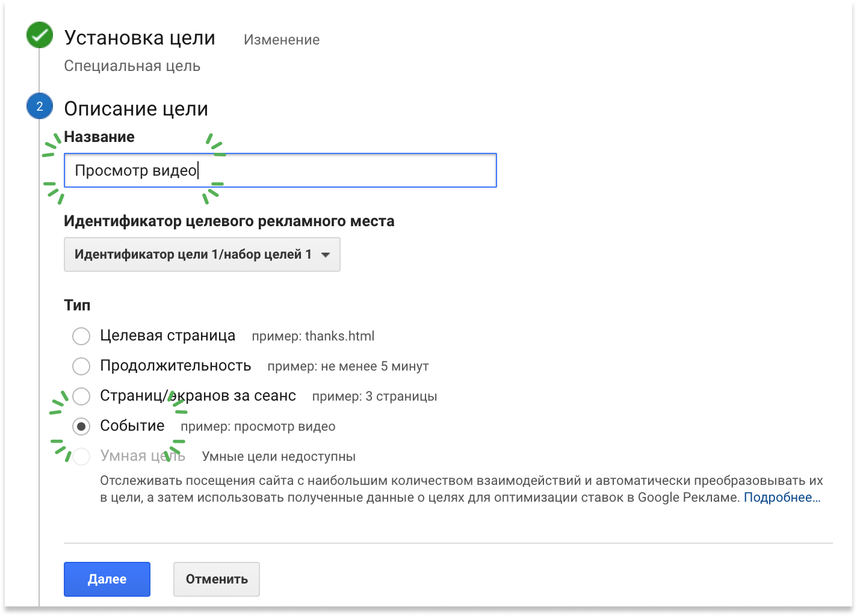Select the Событие radio button
857x616 pixels.
click(x=81, y=426)
